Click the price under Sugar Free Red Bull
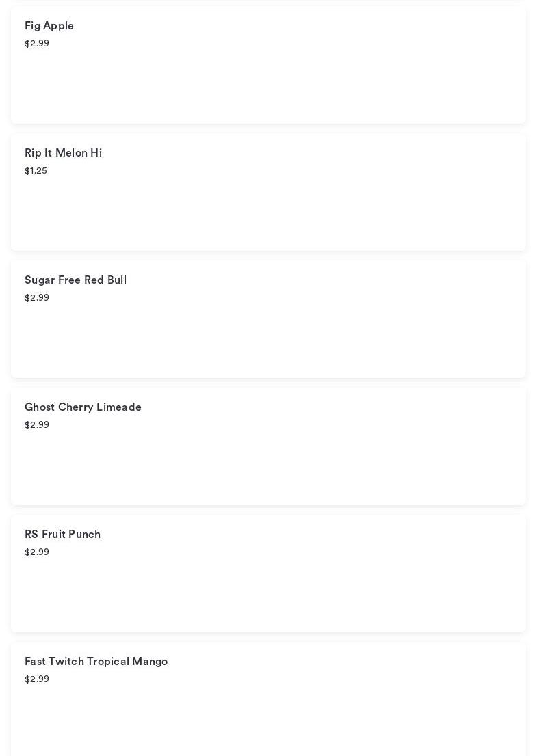The width and height of the screenshot is (537, 756). click(x=37, y=298)
